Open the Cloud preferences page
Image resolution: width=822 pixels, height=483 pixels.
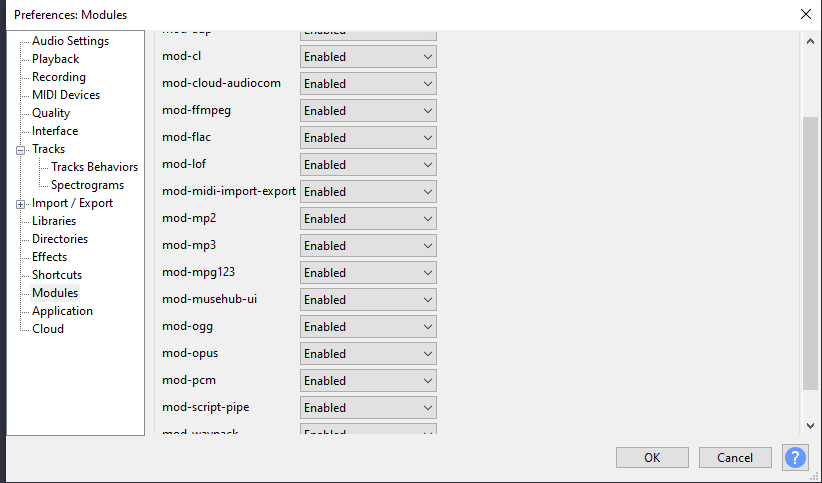47,329
